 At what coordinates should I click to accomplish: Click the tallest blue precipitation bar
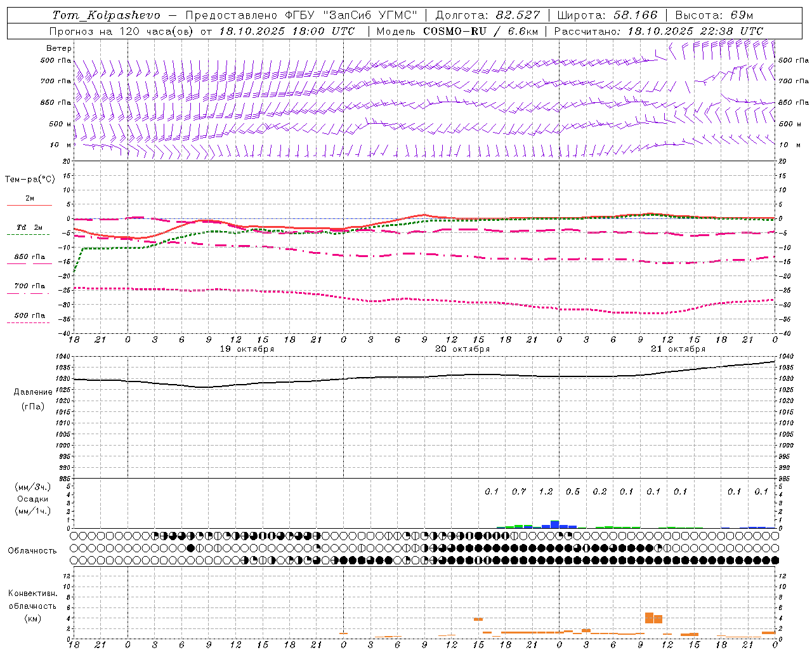(x=554, y=524)
